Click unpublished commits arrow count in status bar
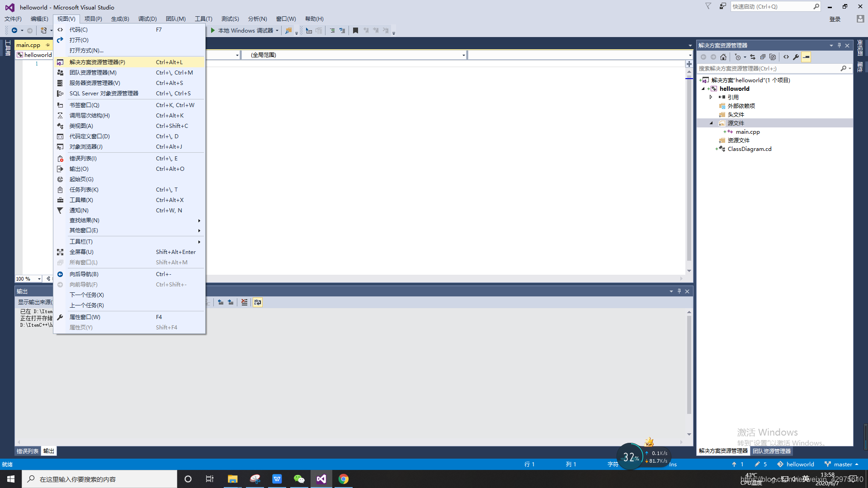The width and height of the screenshot is (868, 488). [x=737, y=464]
